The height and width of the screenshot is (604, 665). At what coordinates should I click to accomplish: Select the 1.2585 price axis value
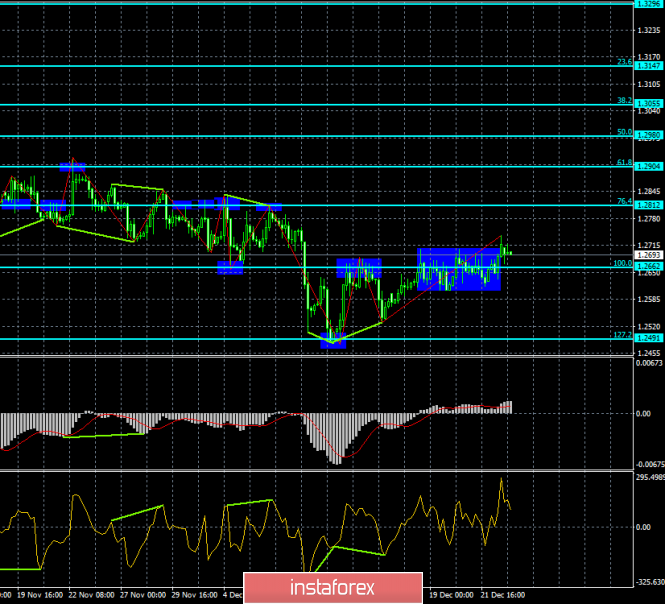point(649,299)
